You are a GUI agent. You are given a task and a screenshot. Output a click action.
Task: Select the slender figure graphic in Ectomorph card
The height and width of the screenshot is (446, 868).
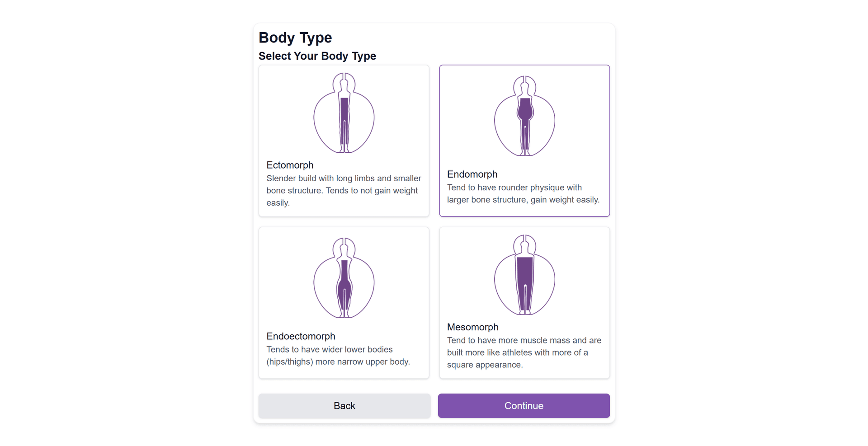[344, 113]
